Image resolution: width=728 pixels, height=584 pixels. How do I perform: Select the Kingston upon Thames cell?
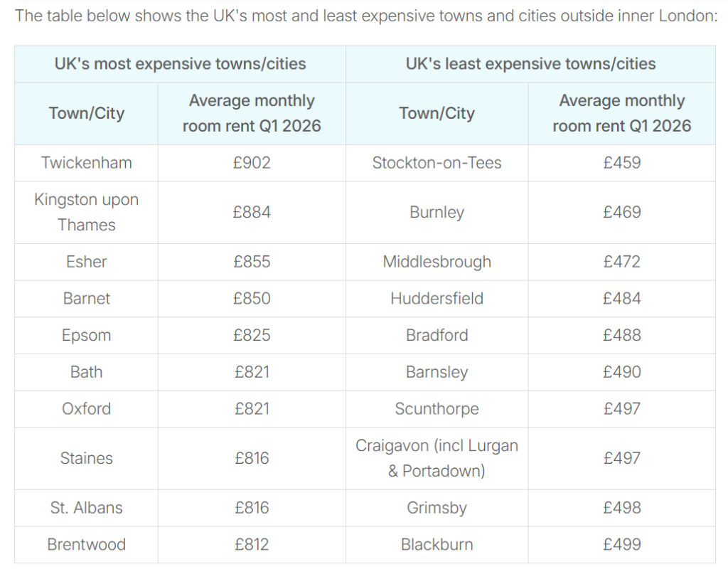[x=86, y=212]
